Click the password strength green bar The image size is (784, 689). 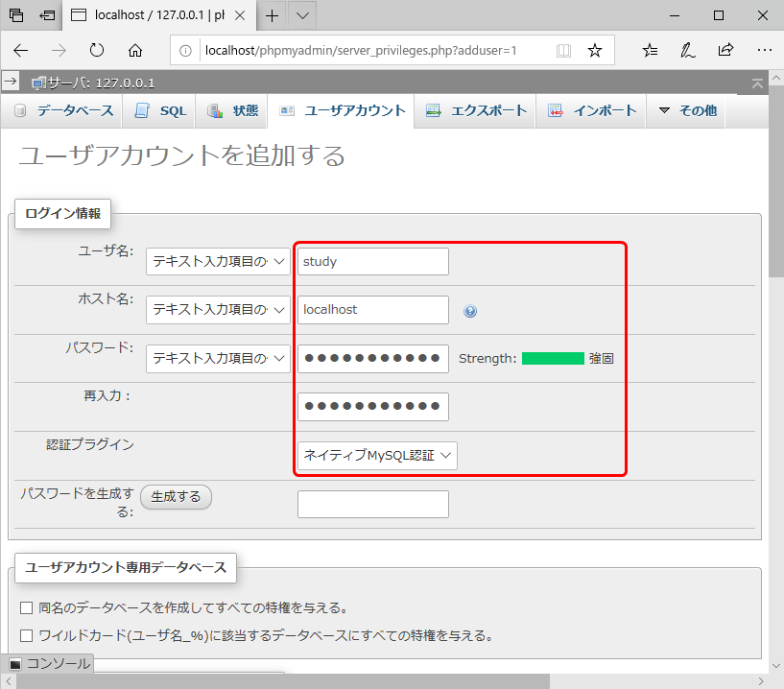[553, 359]
